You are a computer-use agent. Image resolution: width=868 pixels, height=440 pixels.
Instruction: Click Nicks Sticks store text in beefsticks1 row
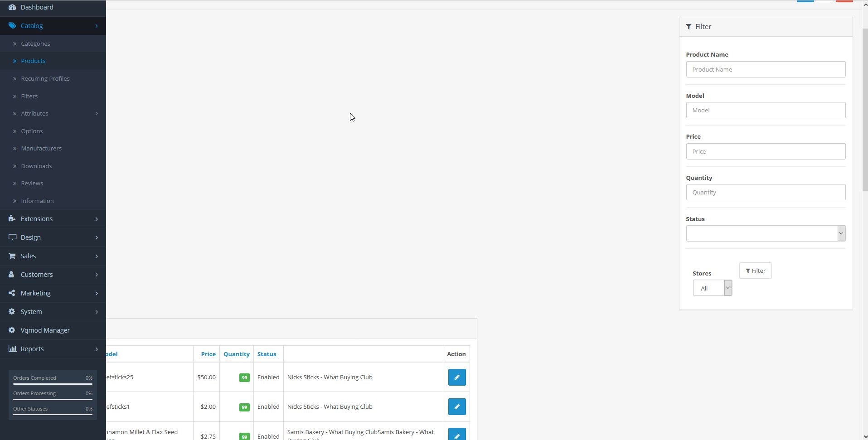330,406
